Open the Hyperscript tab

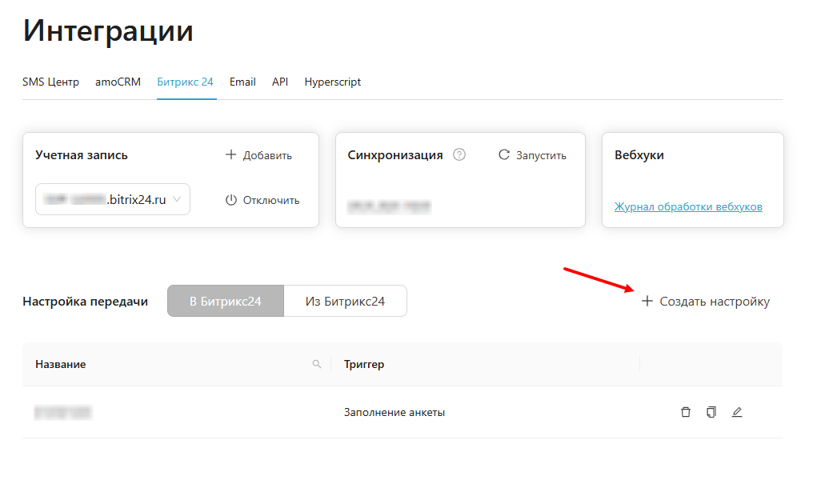[x=333, y=82]
